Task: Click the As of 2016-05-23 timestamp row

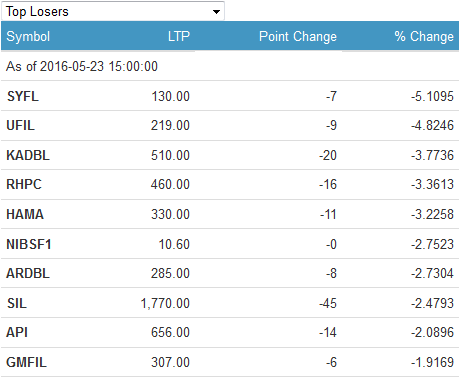Action: pyautogui.click(x=230, y=66)
